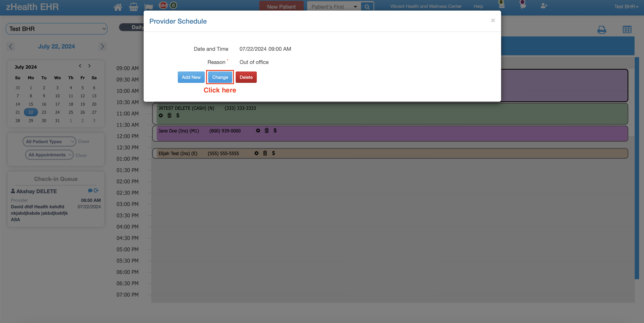
Task: Clear the appointments filter
Action: coord(81,155)
